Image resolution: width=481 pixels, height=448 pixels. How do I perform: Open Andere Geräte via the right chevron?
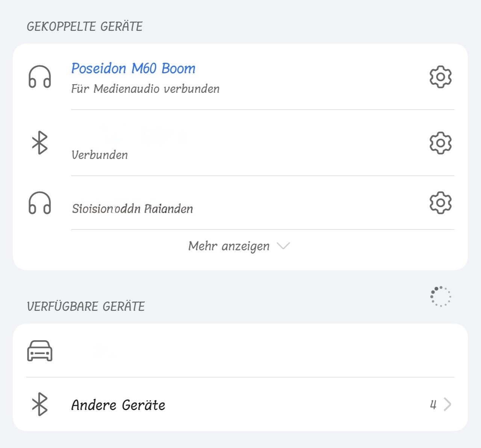447,404
